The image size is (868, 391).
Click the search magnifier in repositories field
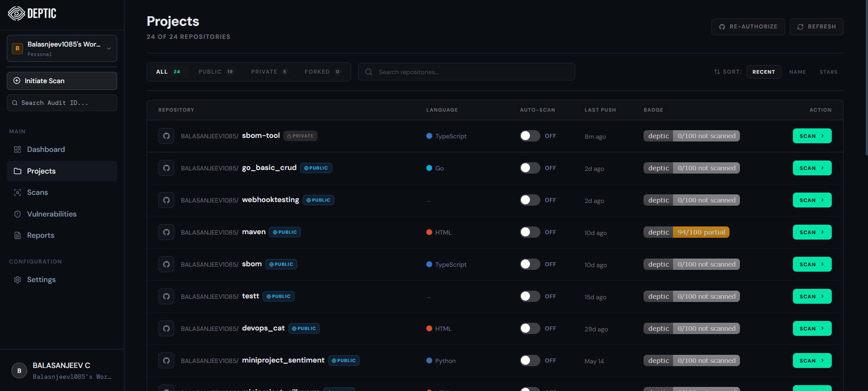point(369,72)
